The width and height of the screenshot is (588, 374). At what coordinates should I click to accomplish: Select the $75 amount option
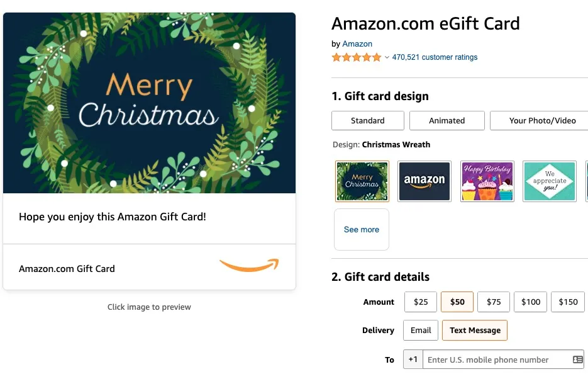[494, 302]
